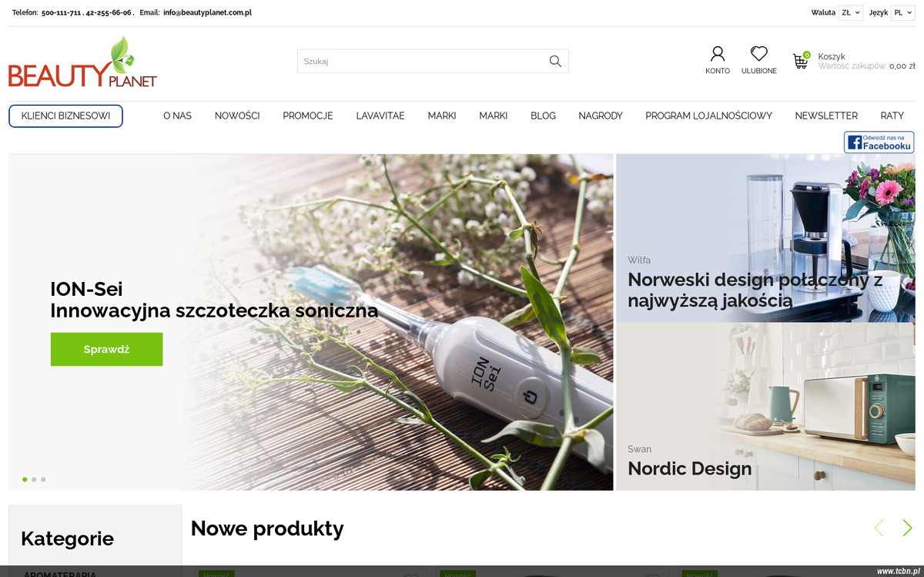
Task: Show next new products arrow
Action: pos(907,528)
